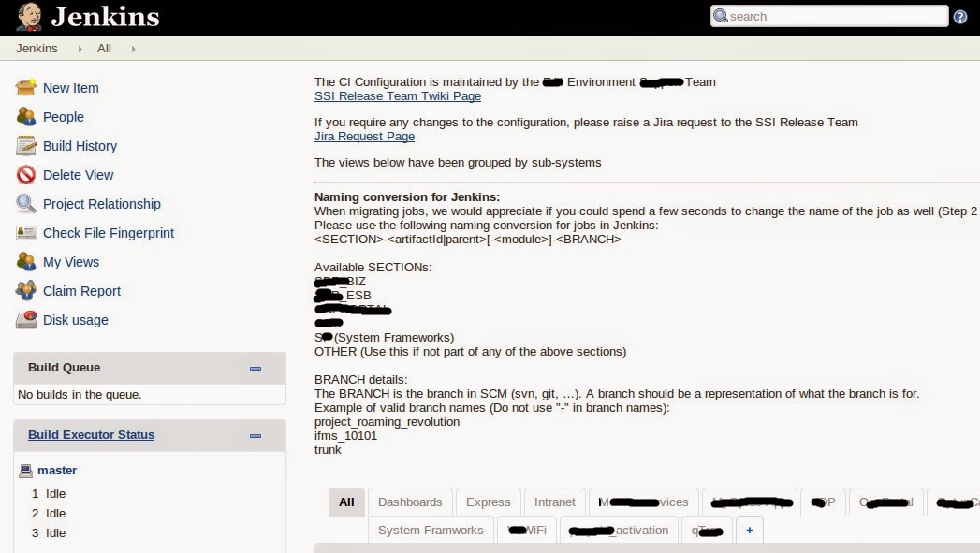The height and width of the screenshot is (553, 980).
Task: Click the 'ifms_10101' branch example text
Action: click(345, 436)
